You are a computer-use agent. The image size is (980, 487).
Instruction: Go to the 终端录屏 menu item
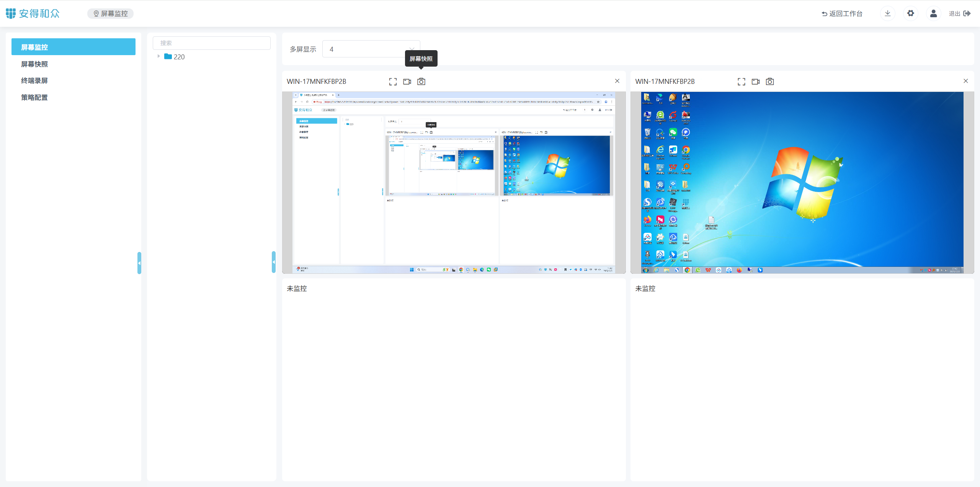point(34,80)
